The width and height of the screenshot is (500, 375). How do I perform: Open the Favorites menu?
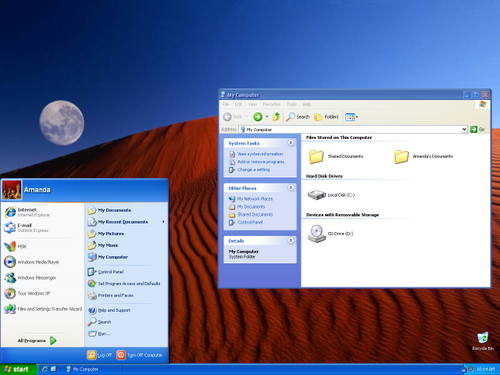272,104
